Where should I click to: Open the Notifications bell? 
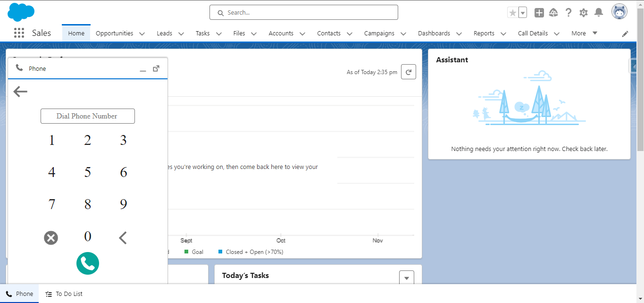click(599, 13)
